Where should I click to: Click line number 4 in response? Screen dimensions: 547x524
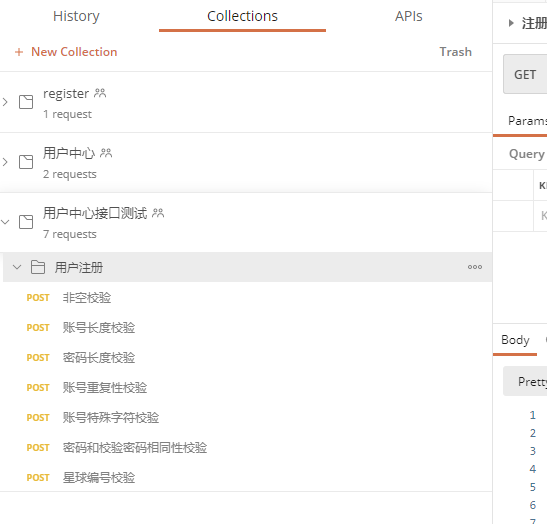point(532,469)
